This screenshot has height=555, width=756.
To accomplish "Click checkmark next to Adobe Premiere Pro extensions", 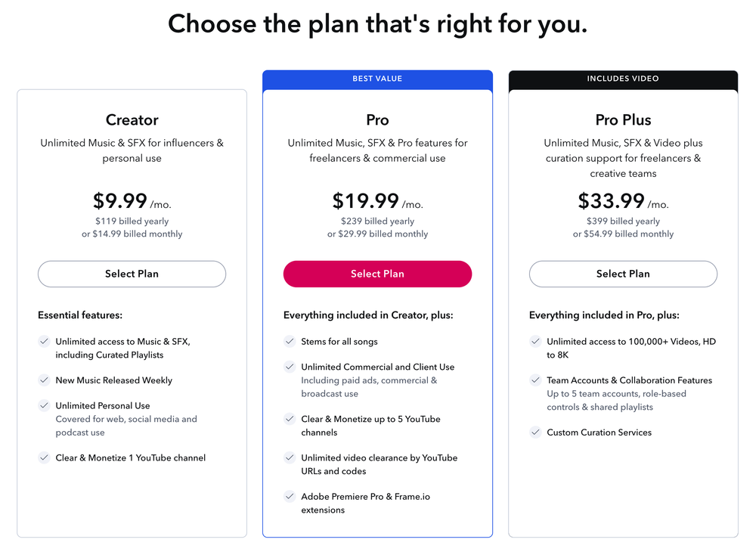I will pos(290,496).
